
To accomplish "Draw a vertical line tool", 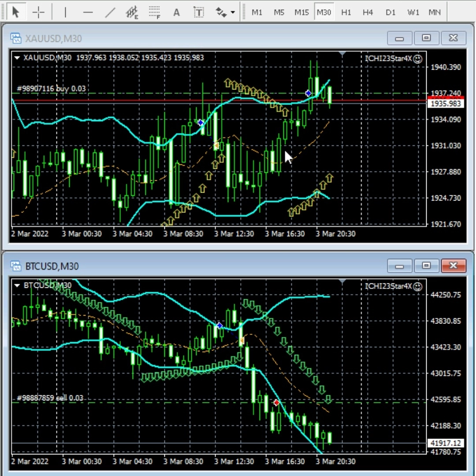I will point(65,12).
